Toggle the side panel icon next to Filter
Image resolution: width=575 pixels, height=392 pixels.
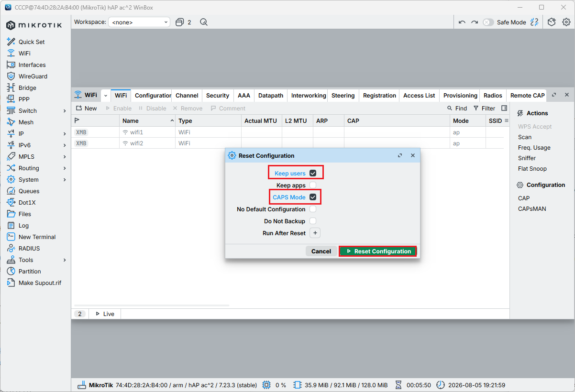[x=504, y=108]
